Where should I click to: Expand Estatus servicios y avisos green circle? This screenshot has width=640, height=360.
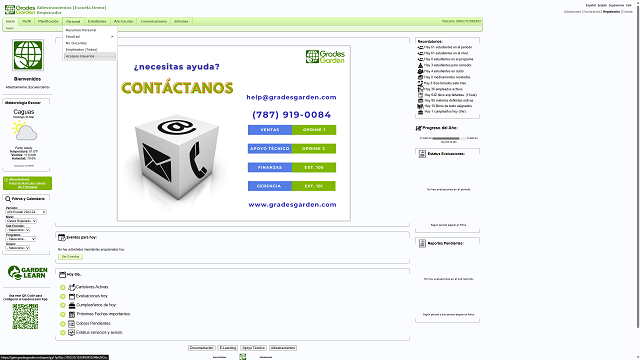(62, 333)
